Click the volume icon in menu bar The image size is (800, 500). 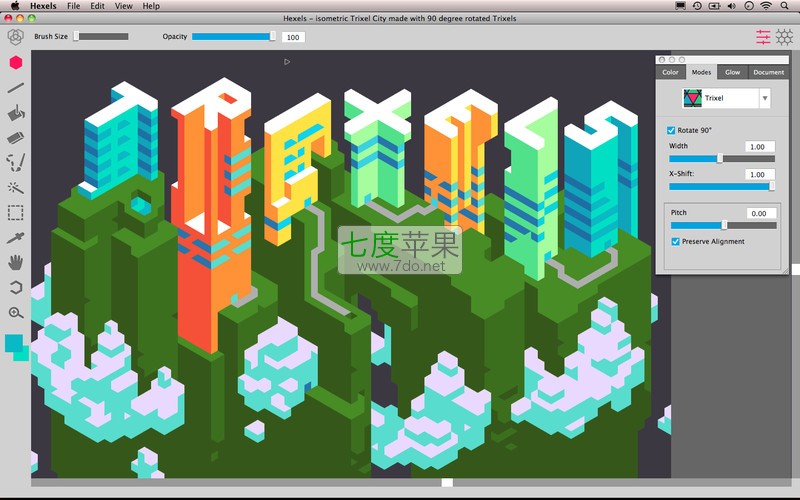click(x=732, y=6)
